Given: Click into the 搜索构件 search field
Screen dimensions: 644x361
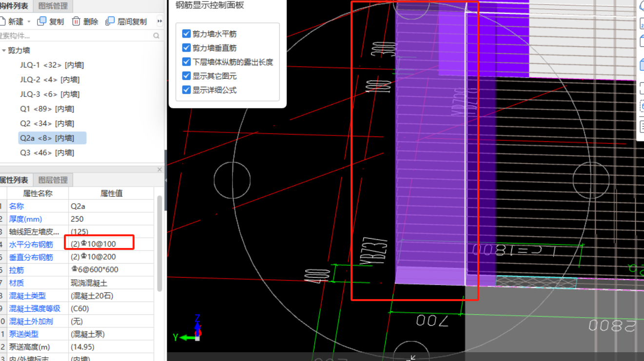Looking at the screenshot, I should pyautogui.click(x=76, y=36).
